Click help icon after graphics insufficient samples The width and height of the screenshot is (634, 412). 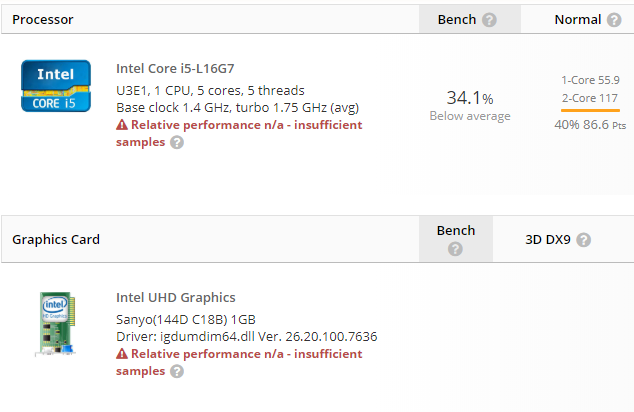click(x=177, y=371)
